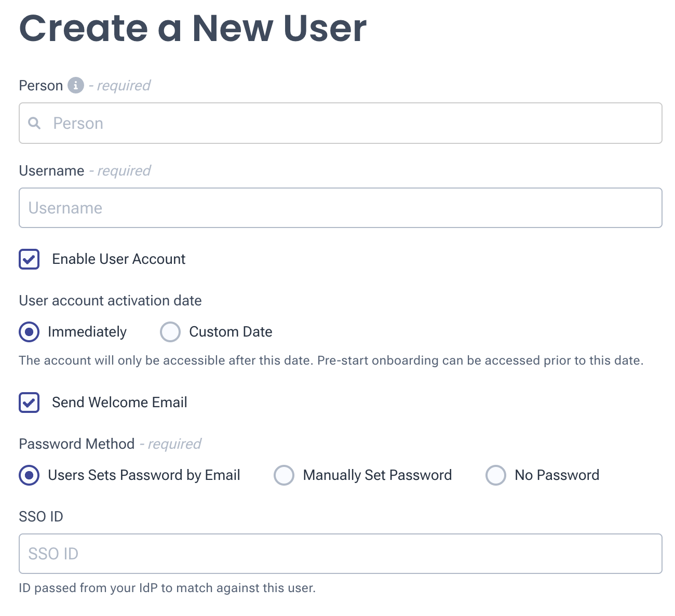Select the Immediately activation radio button
The height and width of the screenshot is (616, 675).
[x=29, y=332]
